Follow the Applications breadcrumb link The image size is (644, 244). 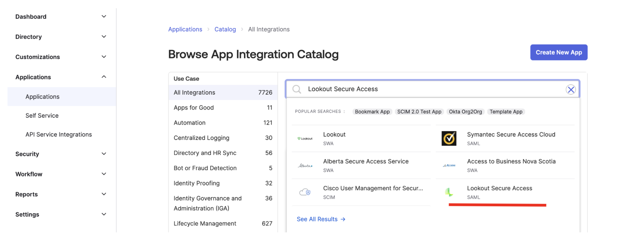tap(185, 29)
